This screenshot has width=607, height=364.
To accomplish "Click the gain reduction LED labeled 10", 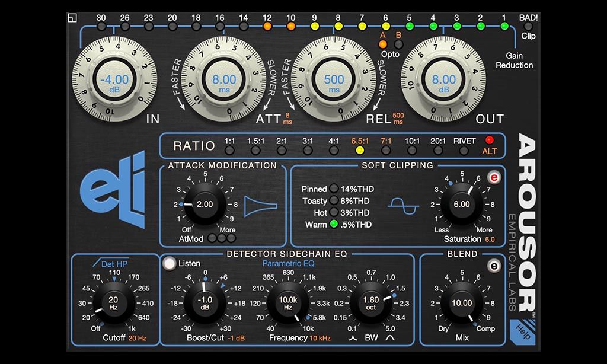I will (291, 26).
